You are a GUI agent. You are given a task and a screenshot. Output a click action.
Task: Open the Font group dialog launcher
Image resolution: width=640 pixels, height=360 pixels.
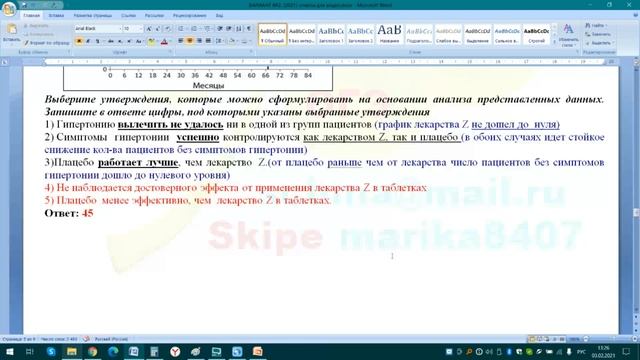pos(170,52)
